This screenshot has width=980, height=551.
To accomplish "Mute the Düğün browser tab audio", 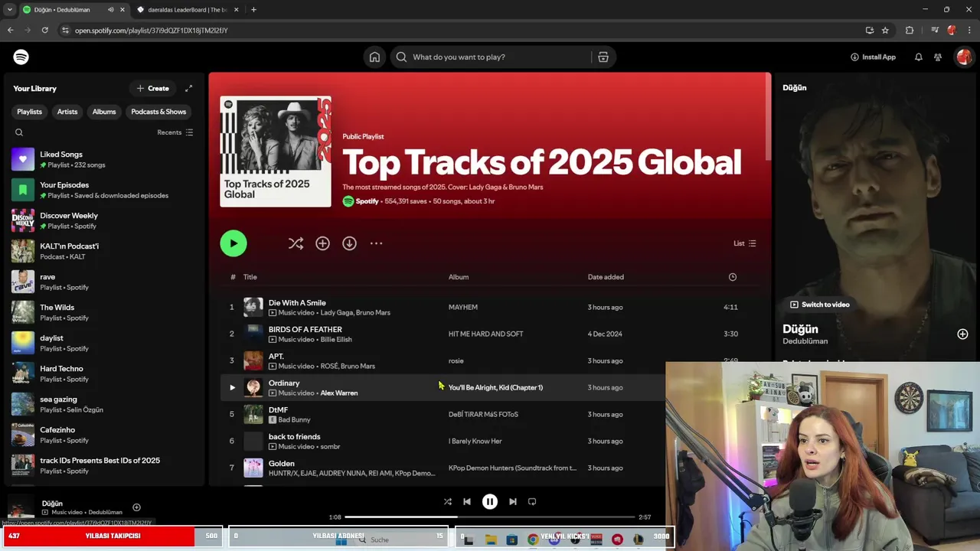I will tap(110, 10).
